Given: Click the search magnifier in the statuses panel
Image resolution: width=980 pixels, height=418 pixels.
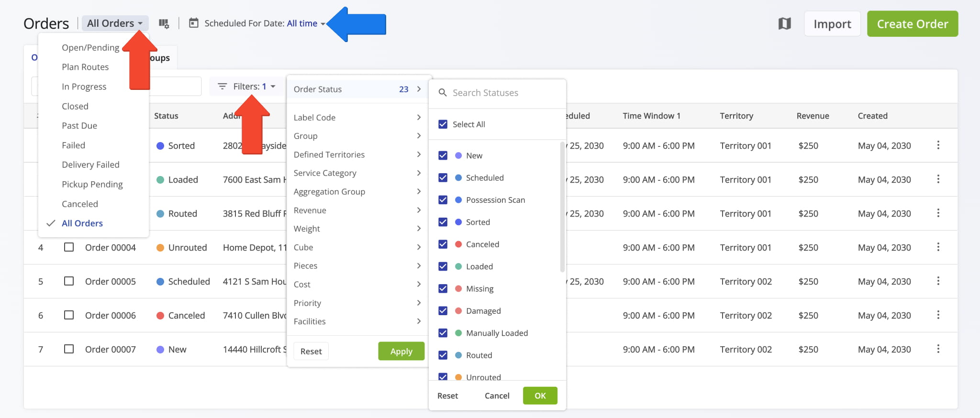Looking at the screenshot, I should (x=443, y=92).
